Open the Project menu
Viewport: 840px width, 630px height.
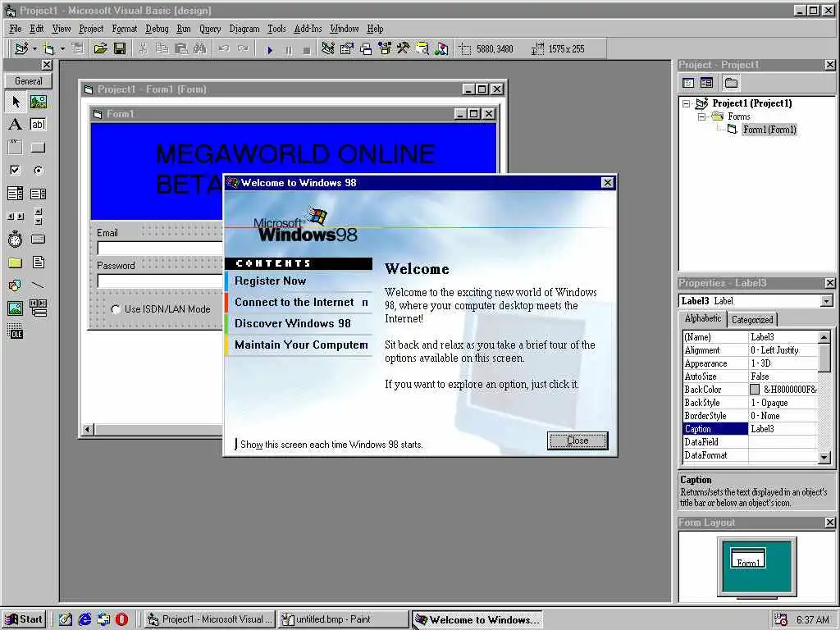(x=91, y=29)
